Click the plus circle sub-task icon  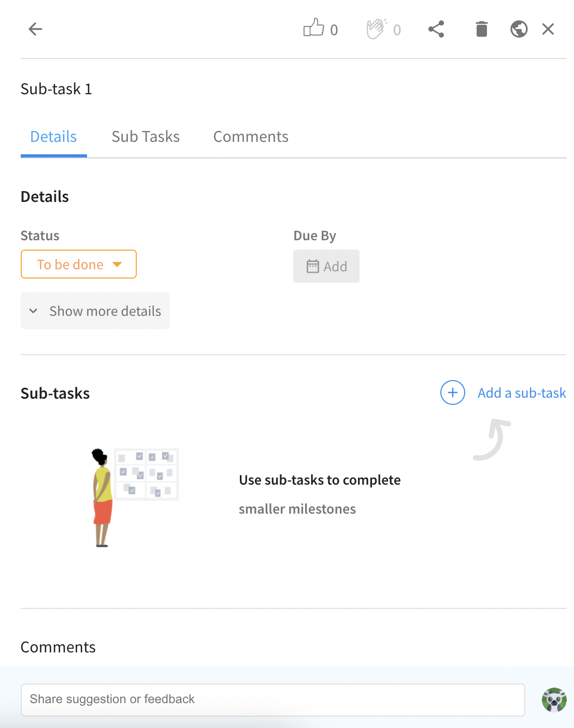(x=453, y=392)
